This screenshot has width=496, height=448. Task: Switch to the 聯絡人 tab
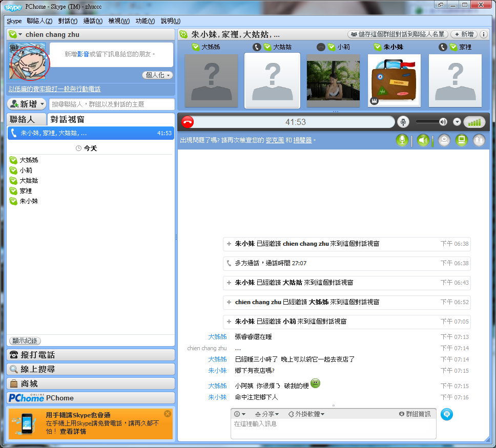26,119
